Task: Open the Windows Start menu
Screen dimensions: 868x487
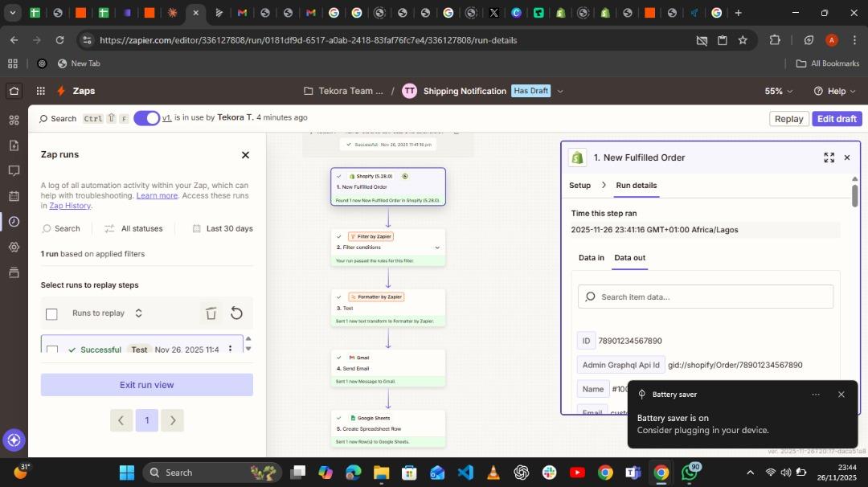Action: point(127,472)
